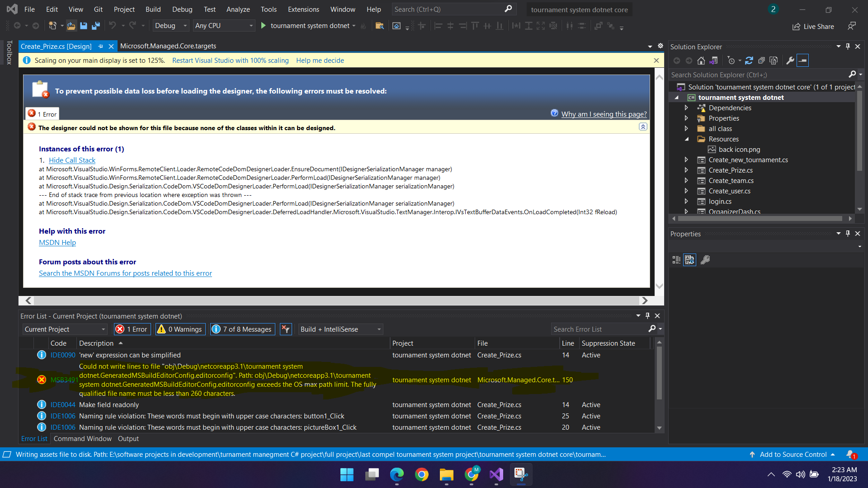Image resolution: width=868 pixels, height=488 pixels.
Task: Open the Build + IntelliSense dropdown
Action: pos(340,329)
